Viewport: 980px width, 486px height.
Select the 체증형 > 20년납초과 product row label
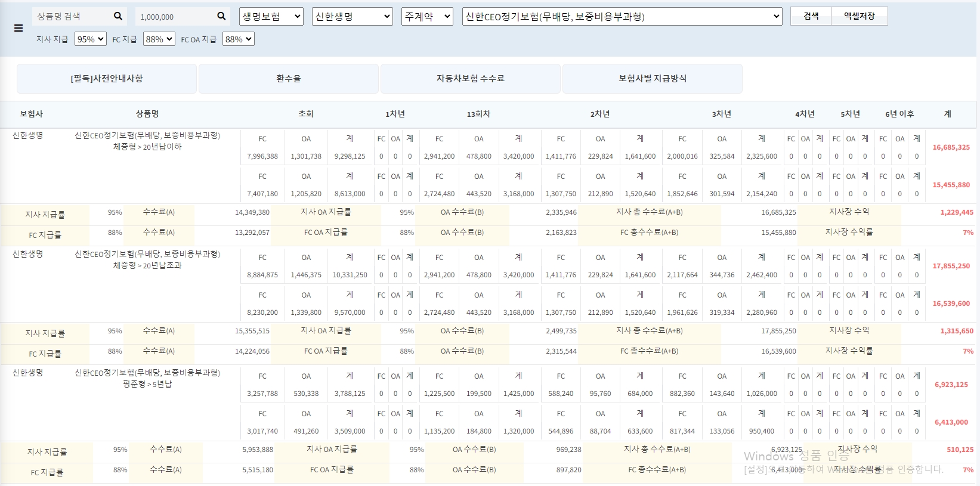tap(147, 265)
